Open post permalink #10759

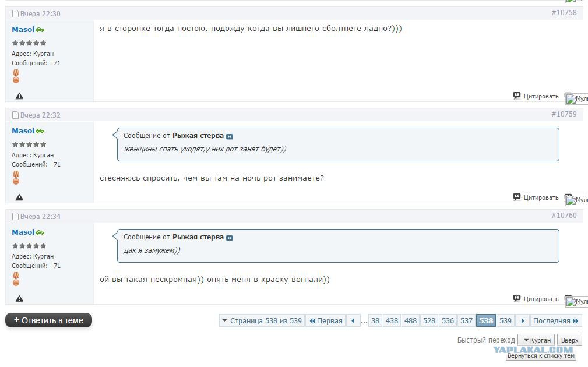pyautogui.click(x=564, y=114)
